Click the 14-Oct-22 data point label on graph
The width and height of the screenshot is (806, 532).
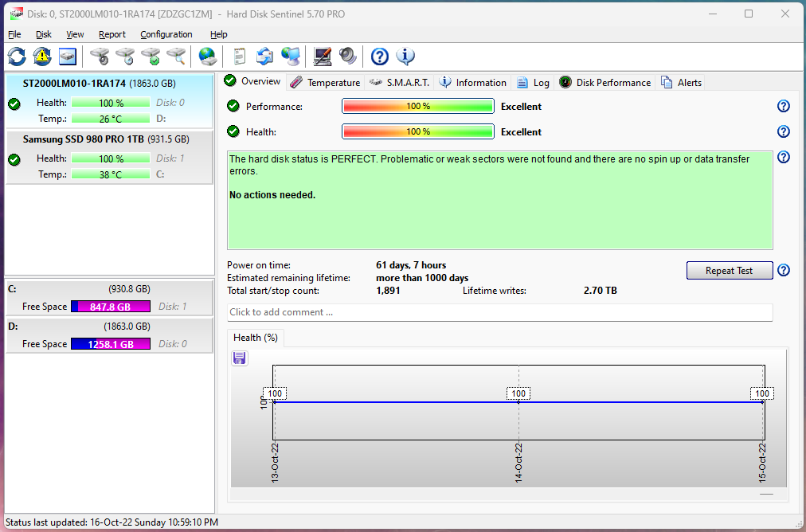point(518,393)
